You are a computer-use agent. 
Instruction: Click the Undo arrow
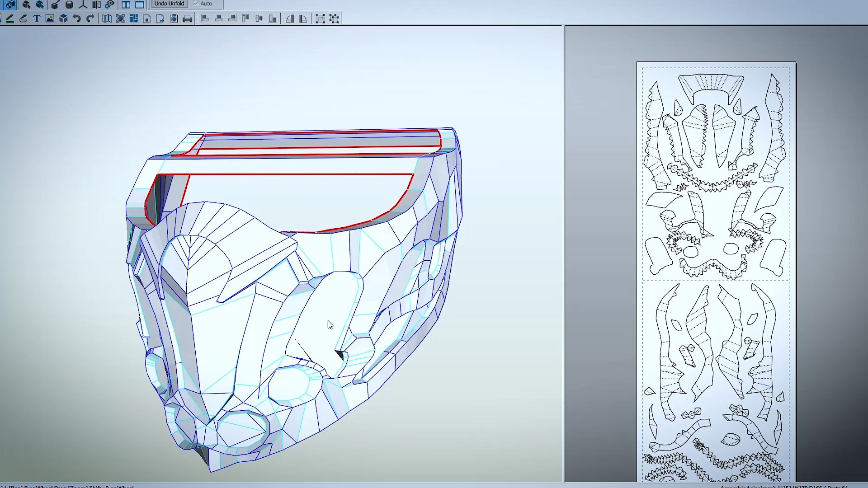pyautogui.click(x=77, y=19)
